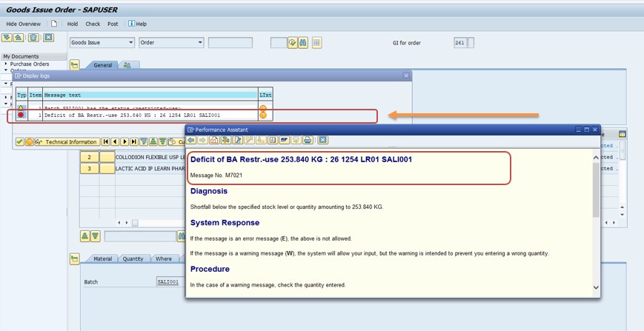644x331 pixels.
Task: Jump to first log entry with first-page icon
Action: 106,142
